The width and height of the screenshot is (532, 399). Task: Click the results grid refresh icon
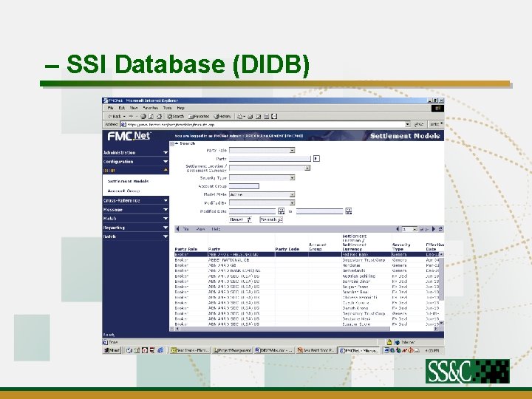click(x=440, y=229)
